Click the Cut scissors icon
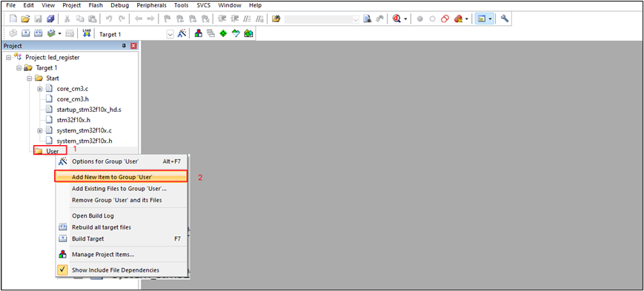Image resolution: width=644 pixels, height=291 pixels. [x=67, y=19]
